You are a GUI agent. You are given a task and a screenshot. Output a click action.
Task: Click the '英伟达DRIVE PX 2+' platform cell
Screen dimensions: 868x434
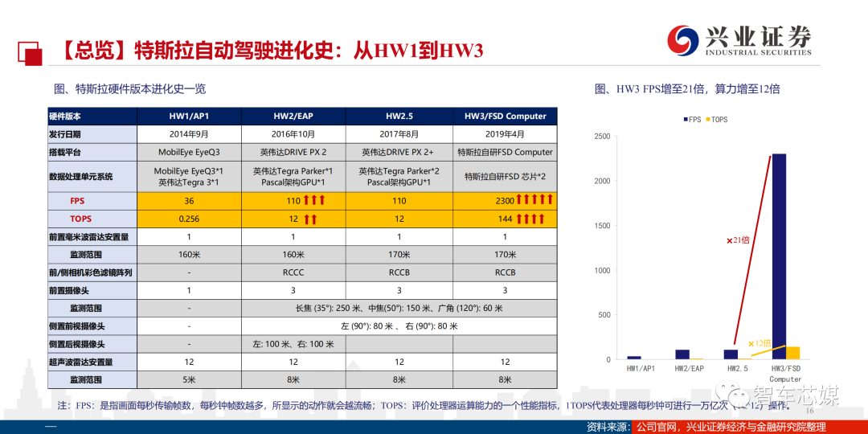(399, 152)
